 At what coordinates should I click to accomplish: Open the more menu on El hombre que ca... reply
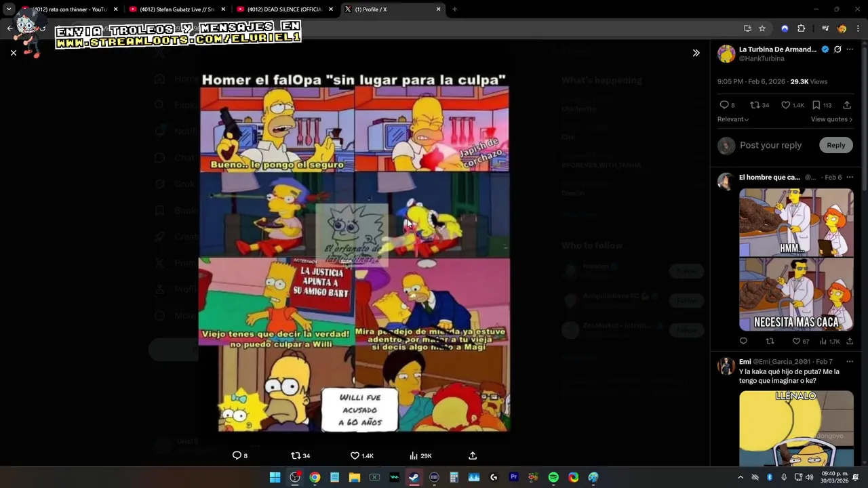point(850,178)
